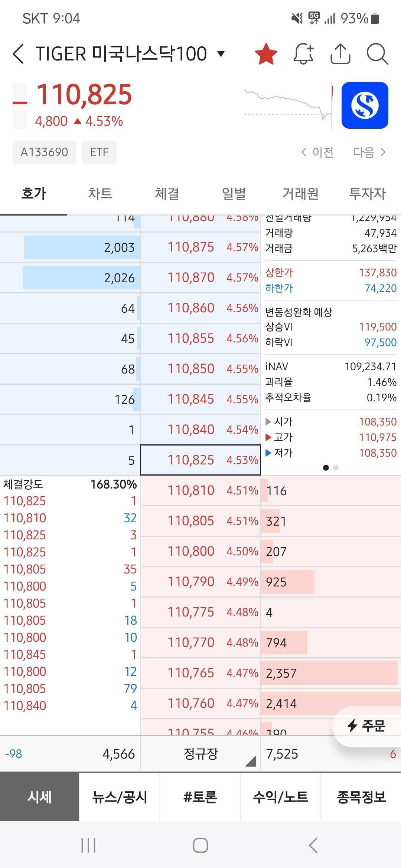
Task: Open TIGER 미국나스닥100 name dropdown
Action: coord(221,54)
